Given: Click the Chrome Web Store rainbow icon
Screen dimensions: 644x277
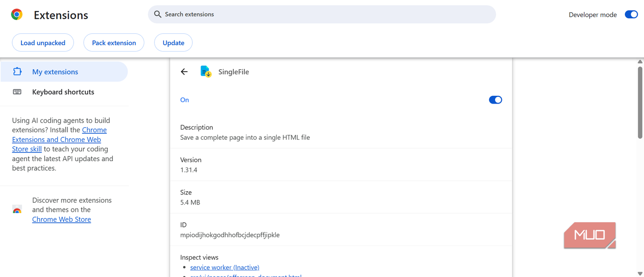Looking at the screenshot, I should click(x=17, y=210).
